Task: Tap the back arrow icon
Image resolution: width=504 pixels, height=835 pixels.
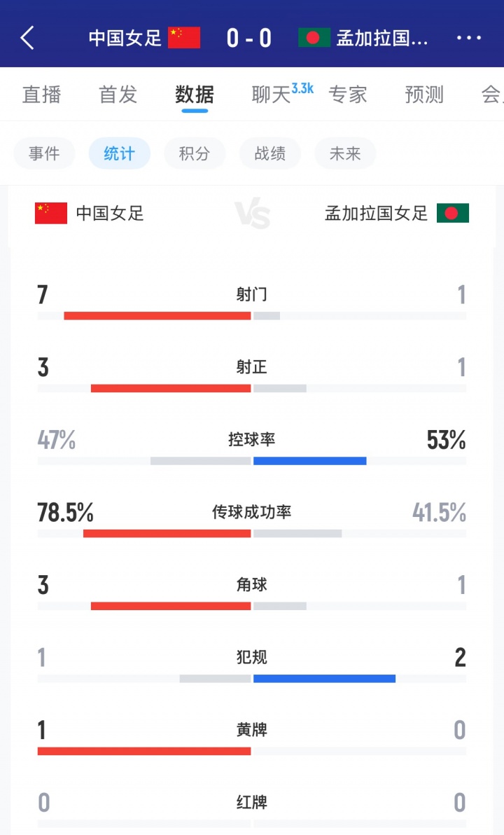Action: click(x=27, y=38)
